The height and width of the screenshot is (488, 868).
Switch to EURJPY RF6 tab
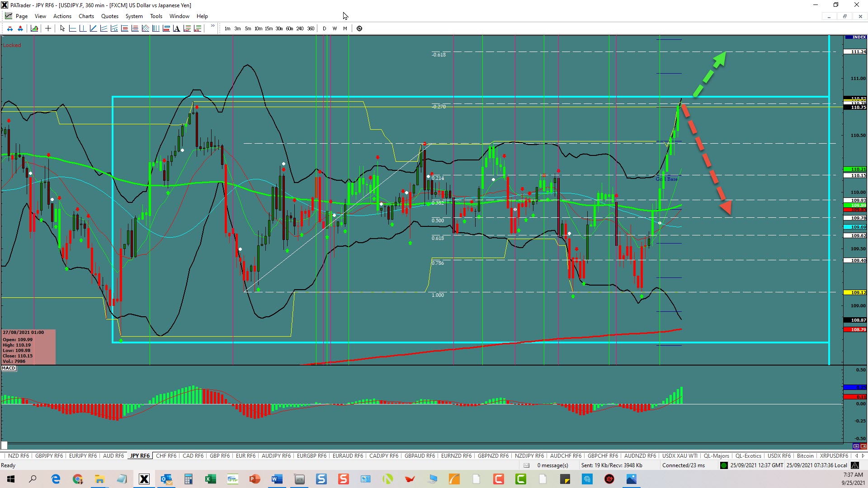(83, 456)
